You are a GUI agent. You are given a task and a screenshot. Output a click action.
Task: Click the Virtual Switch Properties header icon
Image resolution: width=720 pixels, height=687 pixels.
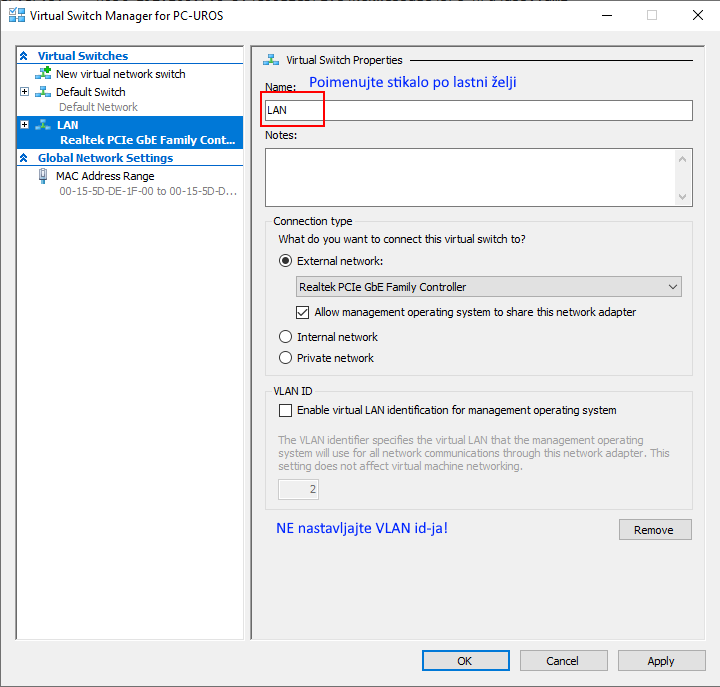[271, 60]
